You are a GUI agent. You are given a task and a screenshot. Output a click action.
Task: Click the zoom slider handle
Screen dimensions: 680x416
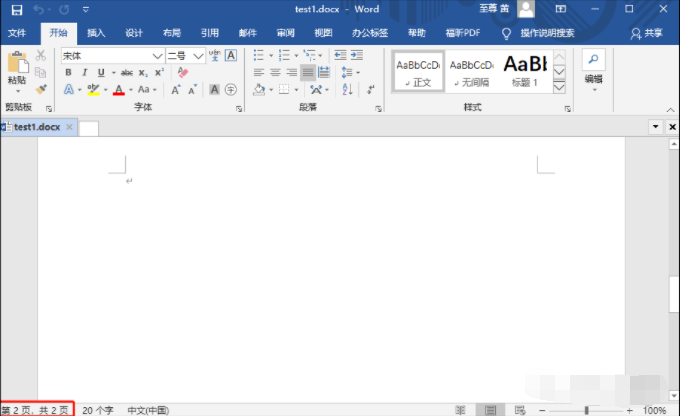(x=586, y=410)
